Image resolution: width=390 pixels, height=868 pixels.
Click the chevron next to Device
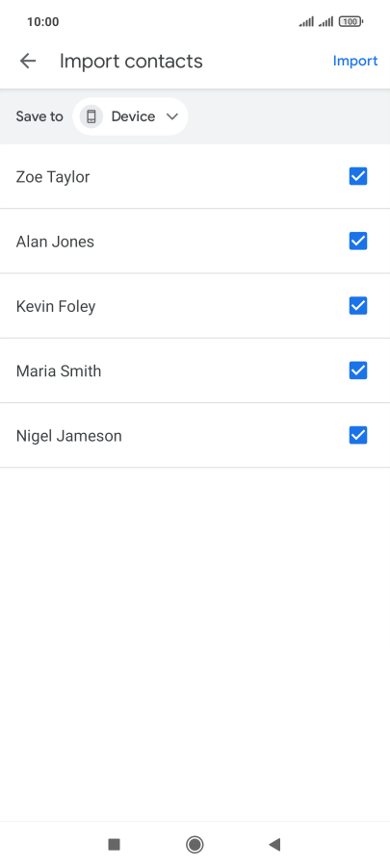(x=172, y=116)
